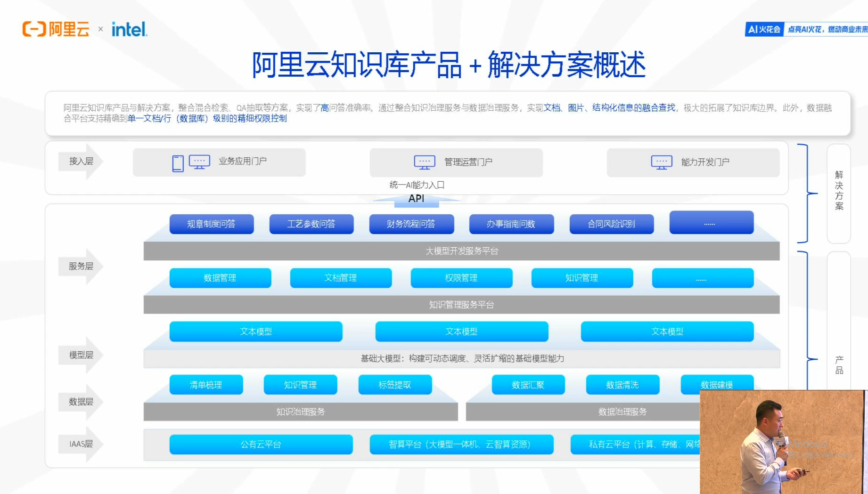Expand the ...... block beside 合同风险识别

(711, 223)
